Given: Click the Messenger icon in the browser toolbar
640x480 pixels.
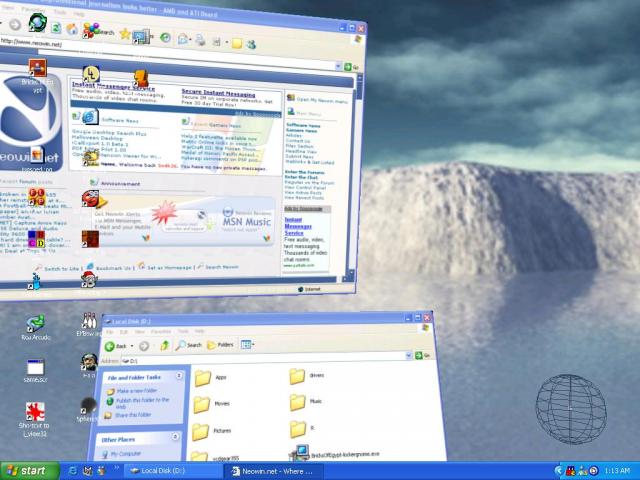Looking at the screenshot, I should 251,44.
